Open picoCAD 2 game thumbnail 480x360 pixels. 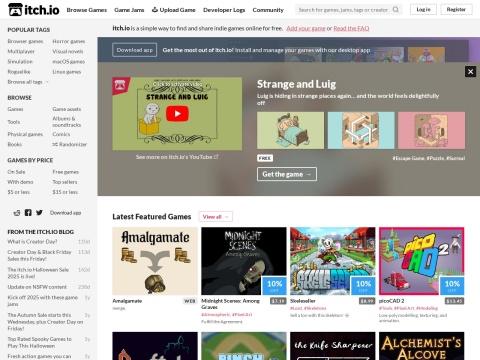(421, 261)
